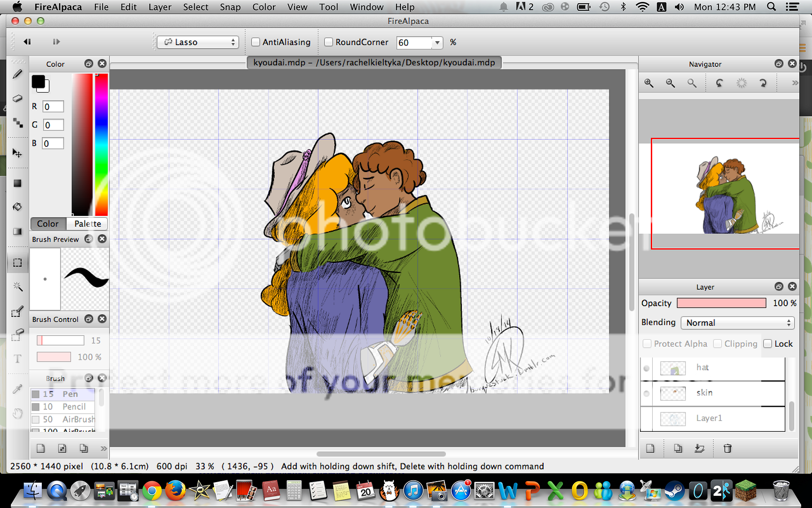Select the 15 Pen brush

tap(63, 394)
